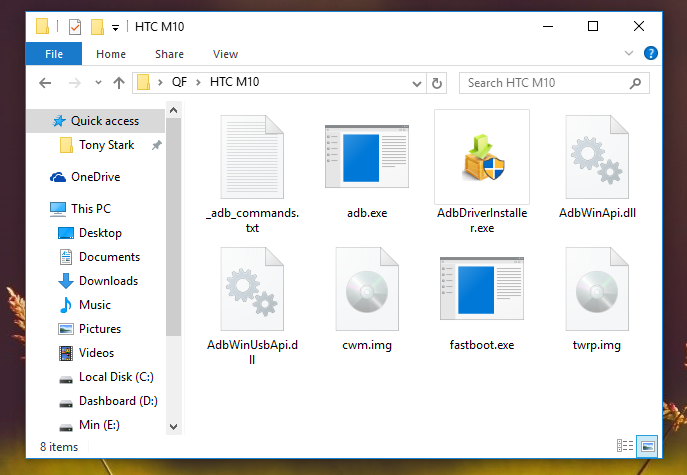Expand the chevron after QF in address bar

pyautogui.click(x=198, y=82)
